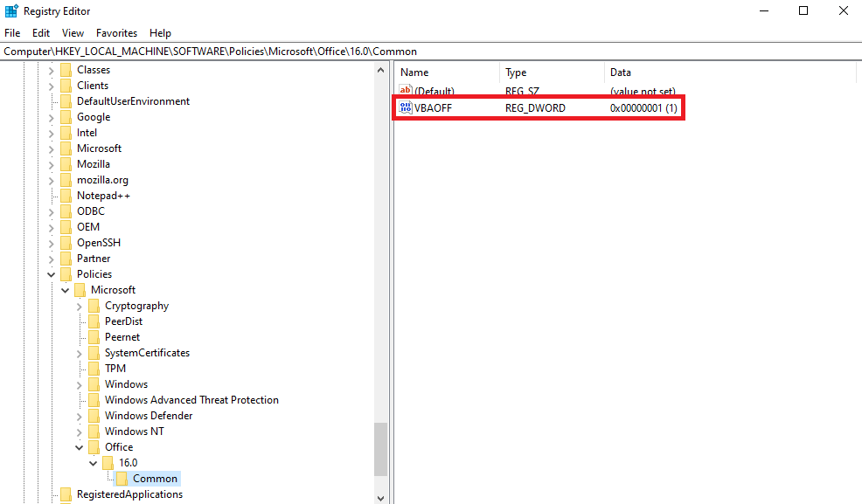Click the Registry Editor app icon in title bar

click(x=11, y=11)
